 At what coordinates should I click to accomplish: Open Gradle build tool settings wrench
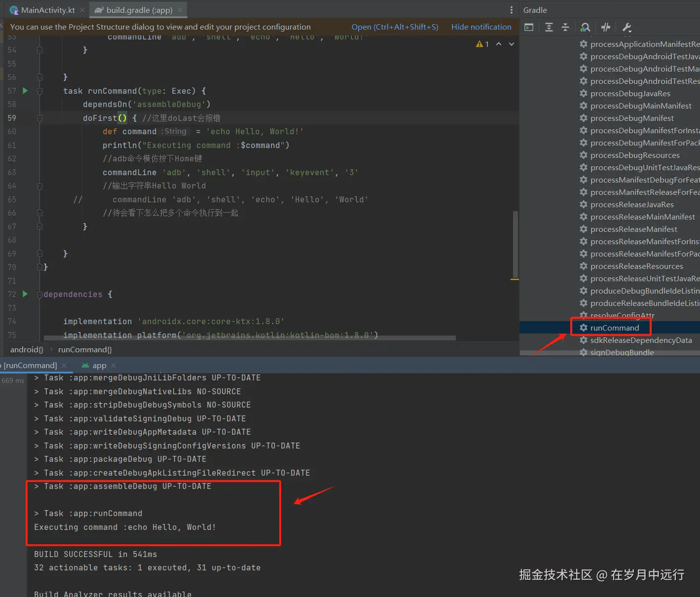pyautogui.click(x=626, y=27)
